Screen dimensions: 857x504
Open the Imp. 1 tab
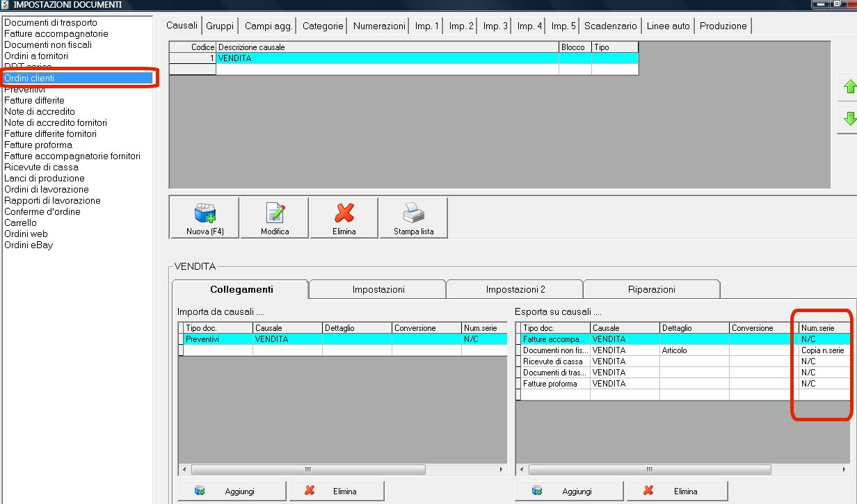(427, 26)
